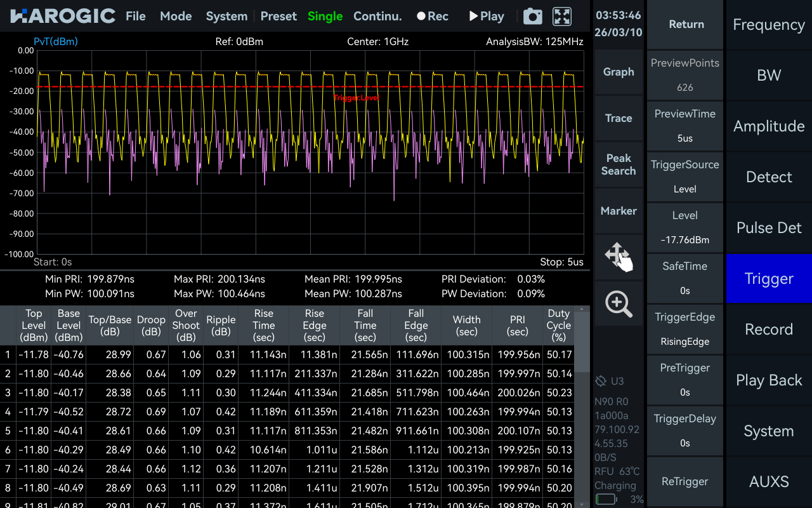This screenshot has width=812, height=508.
Task: Click the U3 connection status icon
Action: (x=607, y=381)
